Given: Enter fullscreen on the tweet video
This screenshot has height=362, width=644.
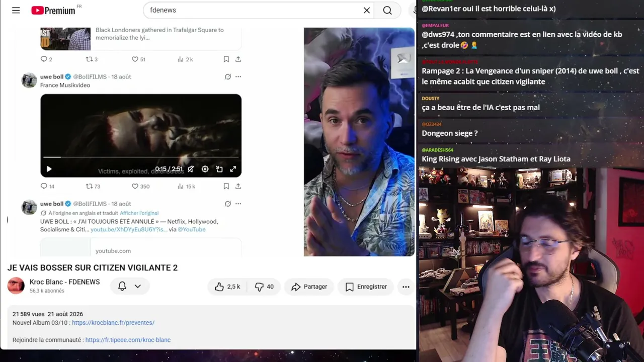Looking at the screenshot, I should coord(233,169).
